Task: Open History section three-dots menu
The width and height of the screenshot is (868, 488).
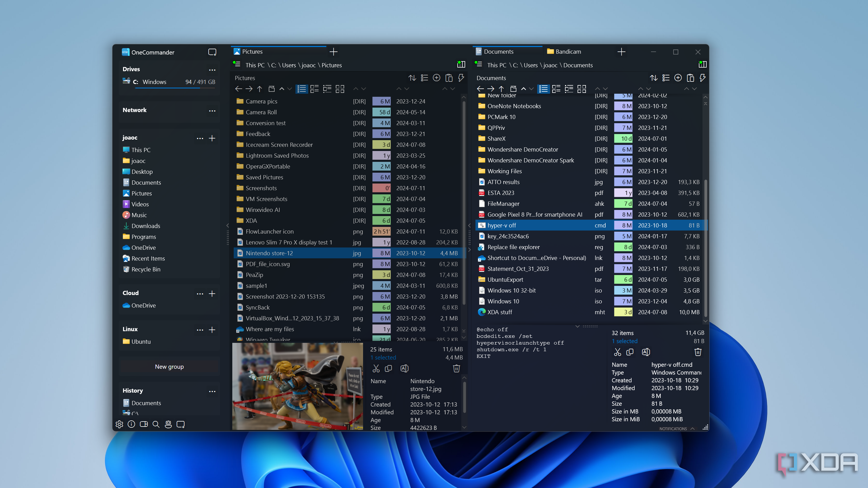Action: [212, 391]
